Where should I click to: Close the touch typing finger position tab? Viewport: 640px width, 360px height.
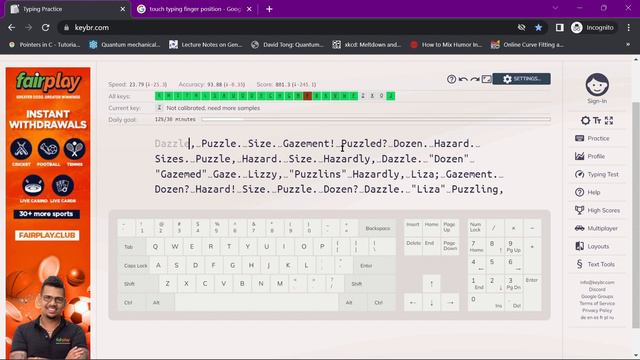click(x=249, y=9)
